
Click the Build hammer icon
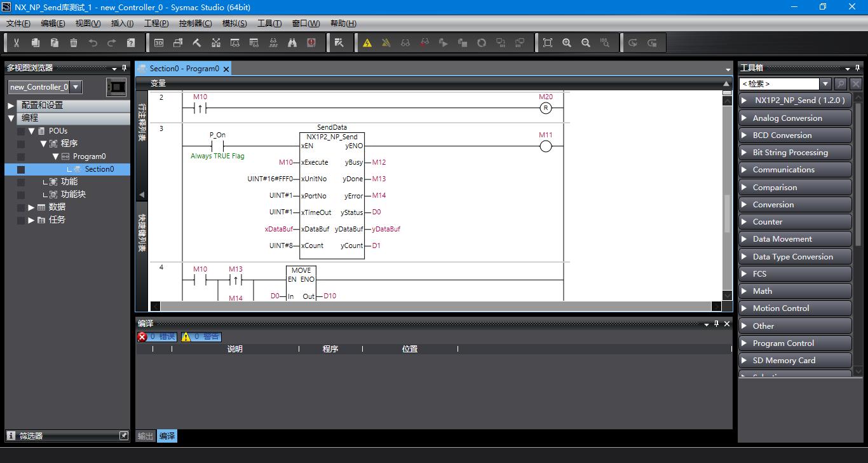(x=197, y=43)
